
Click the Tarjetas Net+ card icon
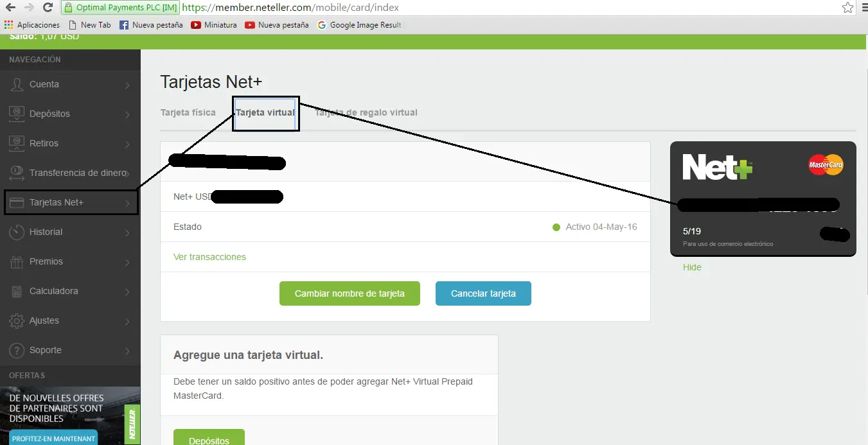[x=17, y=202]
